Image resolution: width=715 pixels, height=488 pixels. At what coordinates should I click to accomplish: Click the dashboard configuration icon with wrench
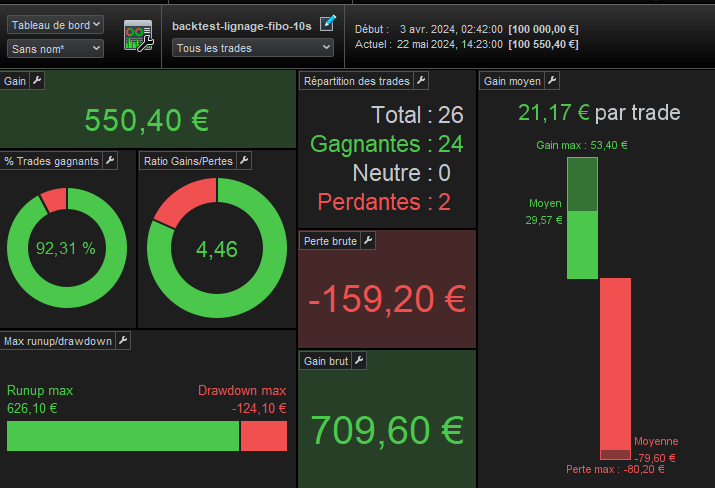click(138, 36)
